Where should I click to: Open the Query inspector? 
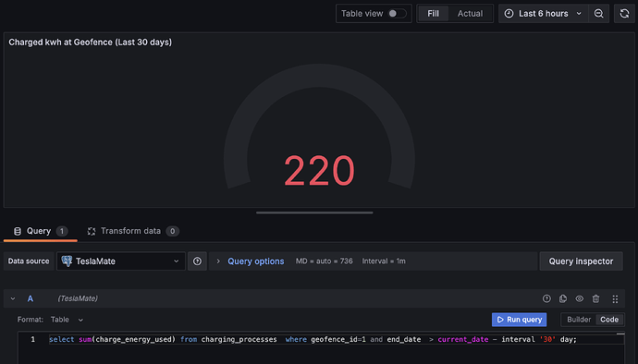[x=581, y=261]
